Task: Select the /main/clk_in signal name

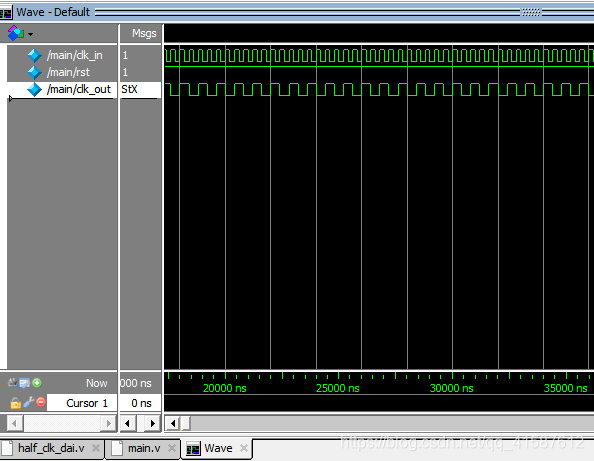Action: pyautogui.click(x=75, y=55)
